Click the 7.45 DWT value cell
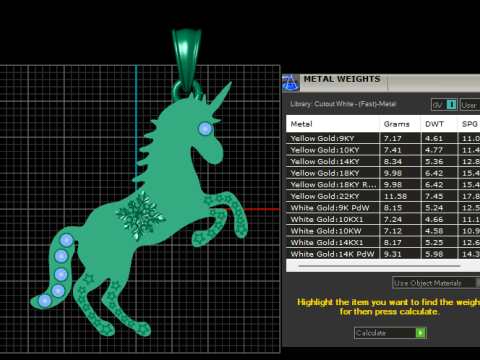This screenshot has height=360, width=480. [439, 196]
